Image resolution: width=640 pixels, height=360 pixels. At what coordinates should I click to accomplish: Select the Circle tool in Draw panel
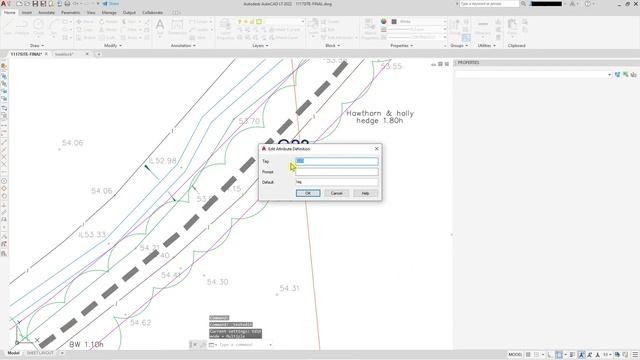click(39, 27)
